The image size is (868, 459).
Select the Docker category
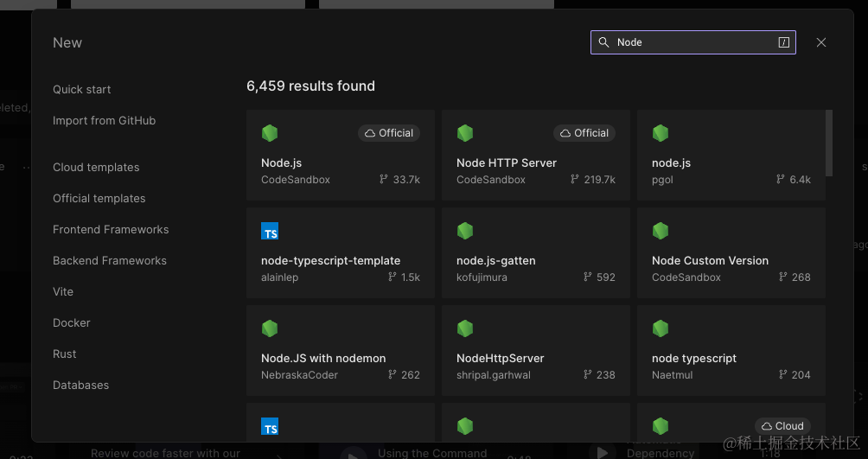pos(72,322)
